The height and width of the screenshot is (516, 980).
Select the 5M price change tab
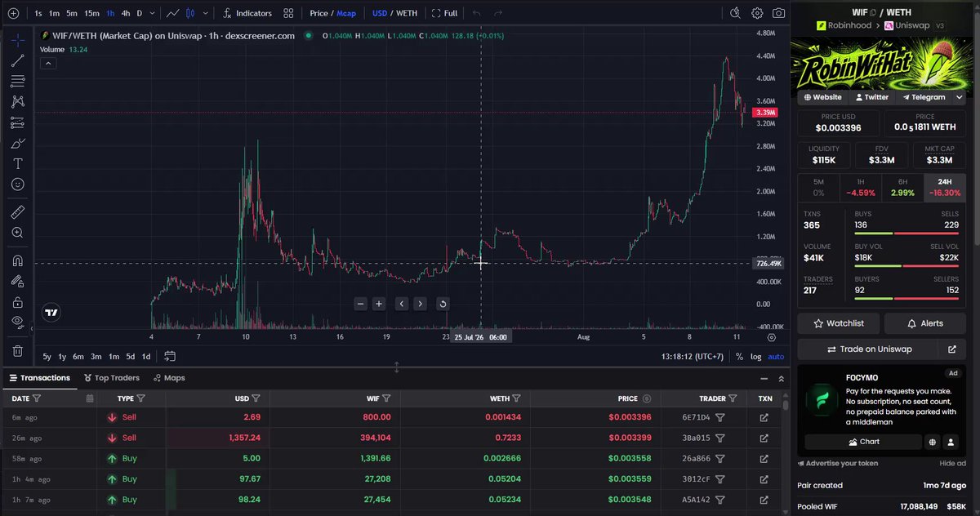tap(818, 187)
